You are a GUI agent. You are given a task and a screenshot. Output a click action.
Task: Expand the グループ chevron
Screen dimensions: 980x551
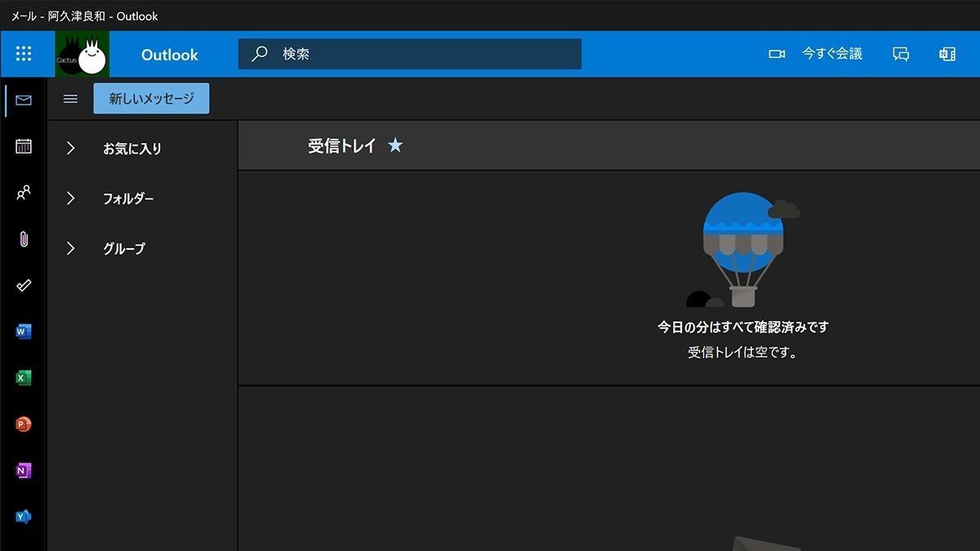(70, 248)
